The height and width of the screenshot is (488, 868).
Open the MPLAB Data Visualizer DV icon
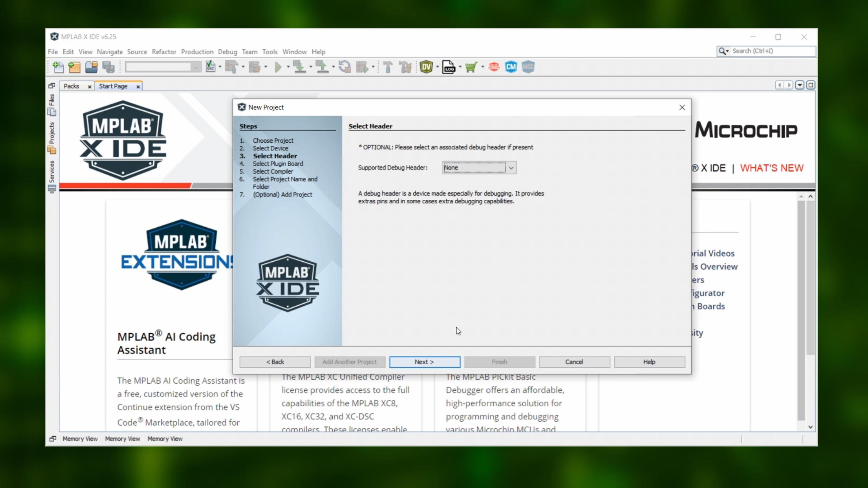426,67
